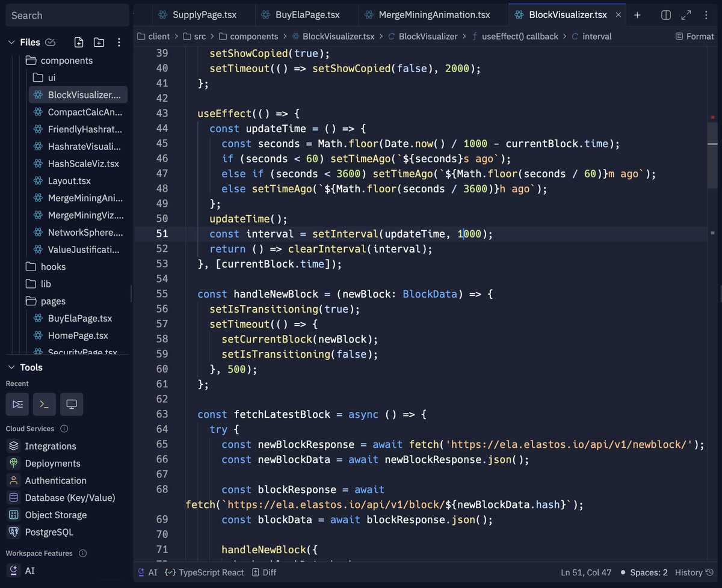
Task: Open MergeMiningAni... file in tree
Action: [78, 198]
